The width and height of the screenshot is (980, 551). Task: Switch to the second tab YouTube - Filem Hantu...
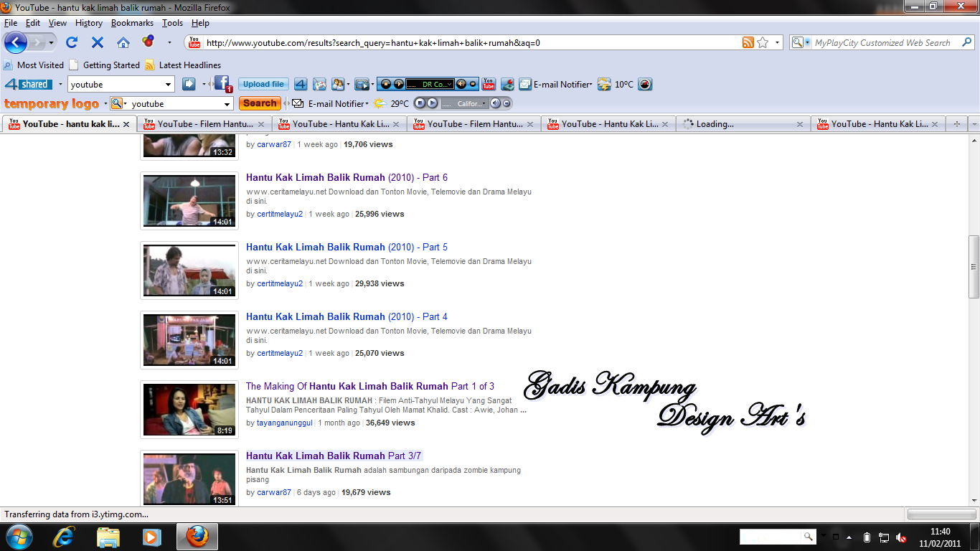(x=203, y=124)
